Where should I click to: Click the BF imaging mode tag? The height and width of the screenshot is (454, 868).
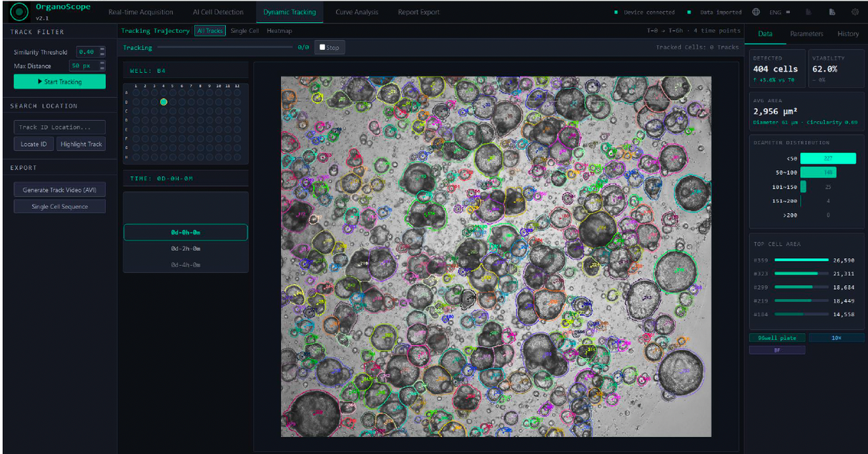(777, 350)
